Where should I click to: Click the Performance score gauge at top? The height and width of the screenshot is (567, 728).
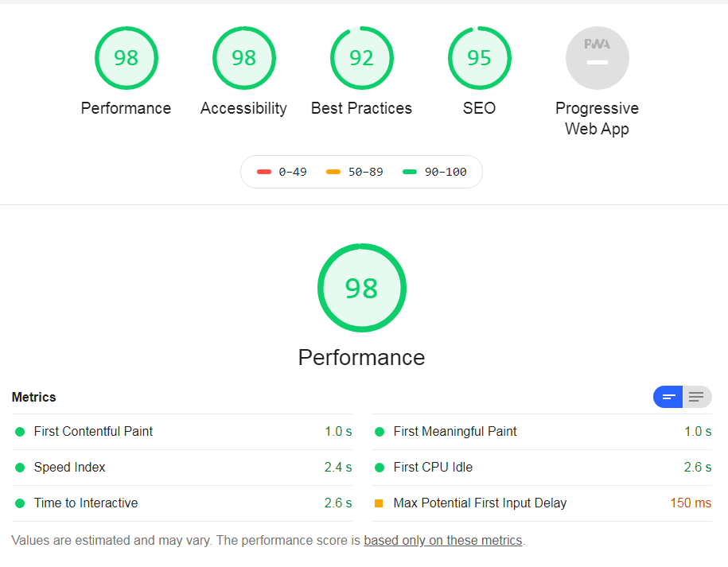pos(126,58)
